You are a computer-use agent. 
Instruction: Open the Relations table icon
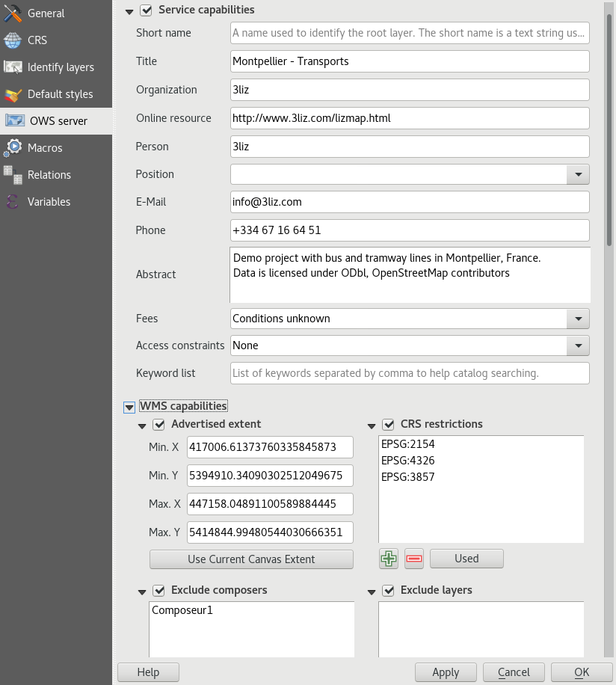click(13, 175)
